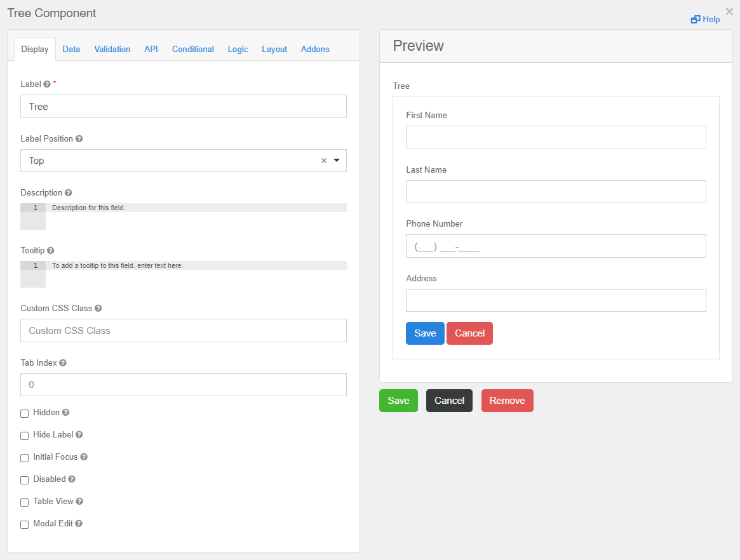740x560 pixels.
Task: Click into the Label text field
Action: point(184,107)
